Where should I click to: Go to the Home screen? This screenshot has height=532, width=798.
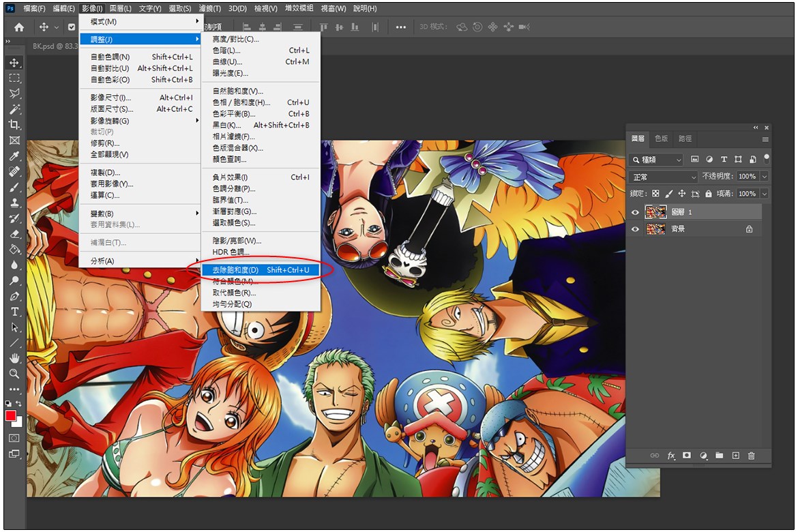[19, 27]
